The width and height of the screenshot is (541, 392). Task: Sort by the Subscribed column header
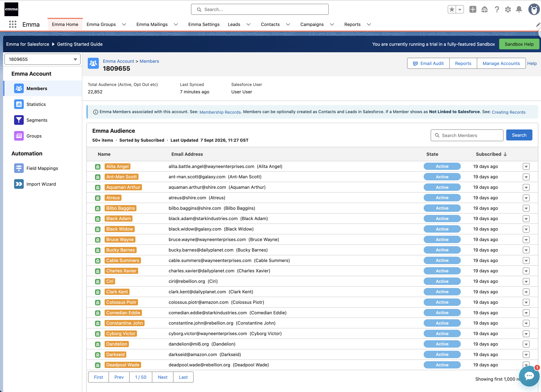(x=491, y=154)
